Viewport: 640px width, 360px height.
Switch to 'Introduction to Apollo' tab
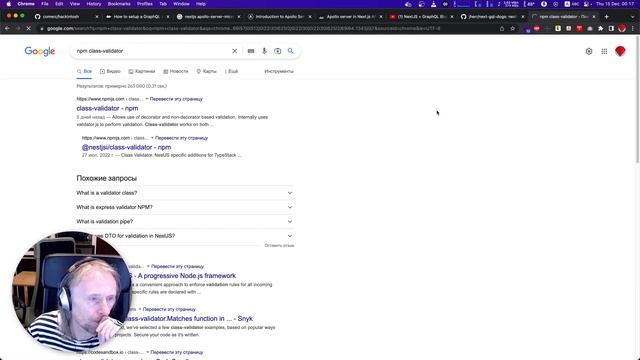(280, 17)
